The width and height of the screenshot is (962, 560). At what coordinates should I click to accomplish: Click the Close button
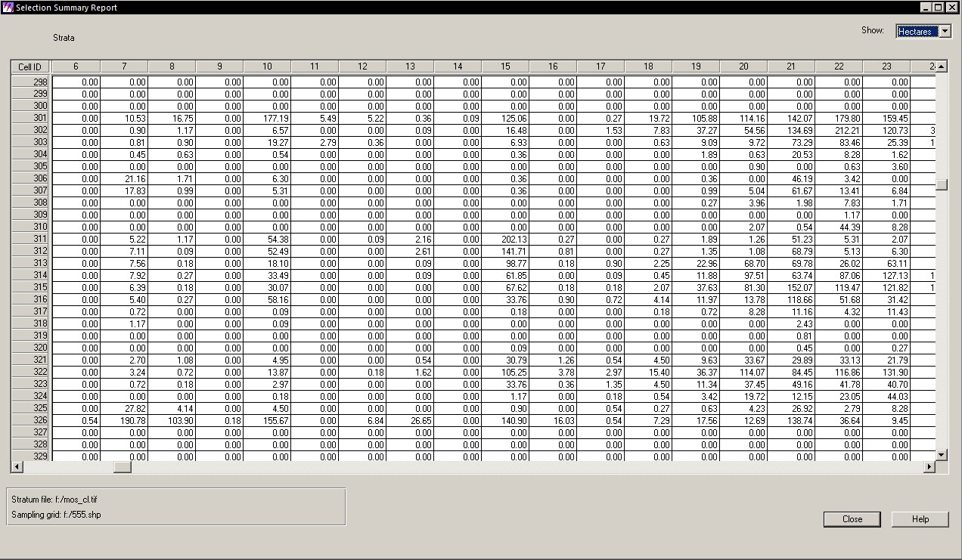(852, 519)
